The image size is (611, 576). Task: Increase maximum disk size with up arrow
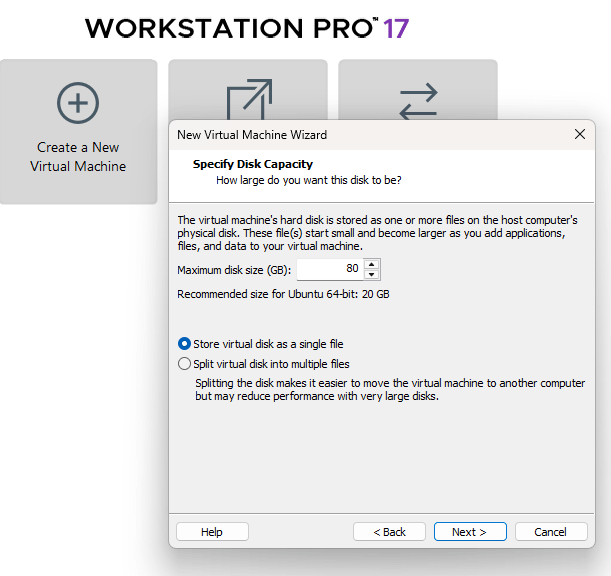pos(372,264)
